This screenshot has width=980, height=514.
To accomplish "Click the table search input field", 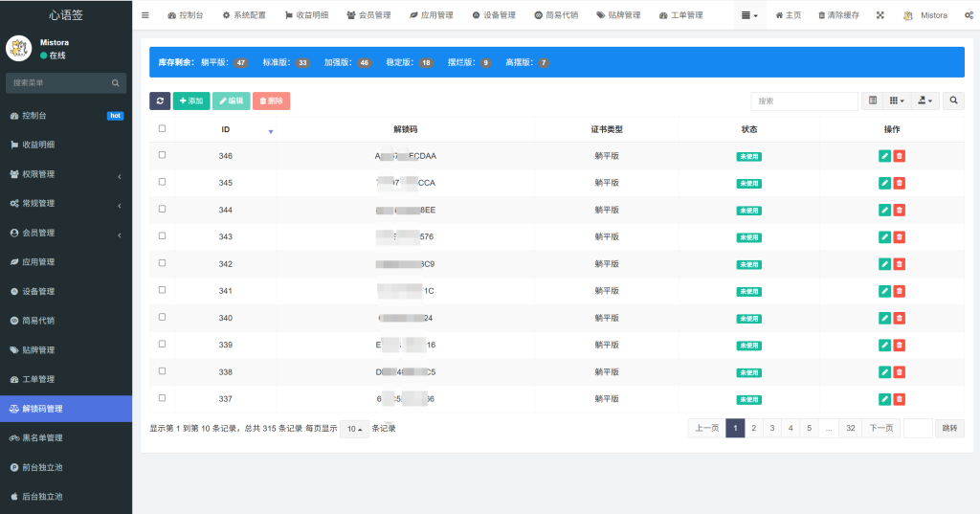I will tap(804, 101).
